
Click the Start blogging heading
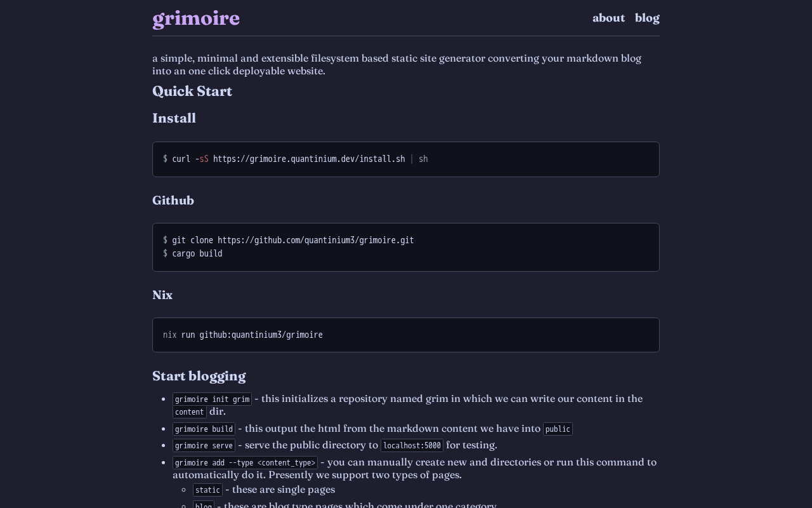pyautogui.click(x=199, y=376)
